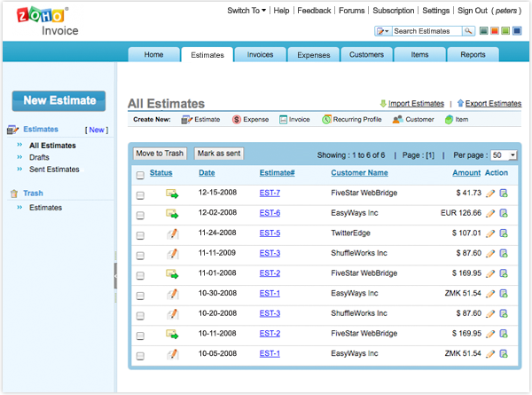Edit the EST-5 TwitterEdge estimate with pencil icon
Screen dimensions: 532x395
point(490,233)
